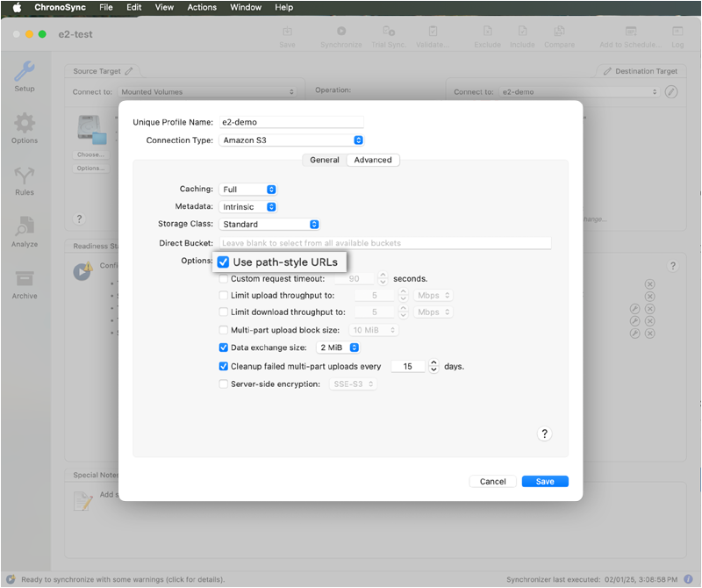This screenshot has width=702, height=588.
Task: Click the Direct Bucket input field
Action: [385, 243]
